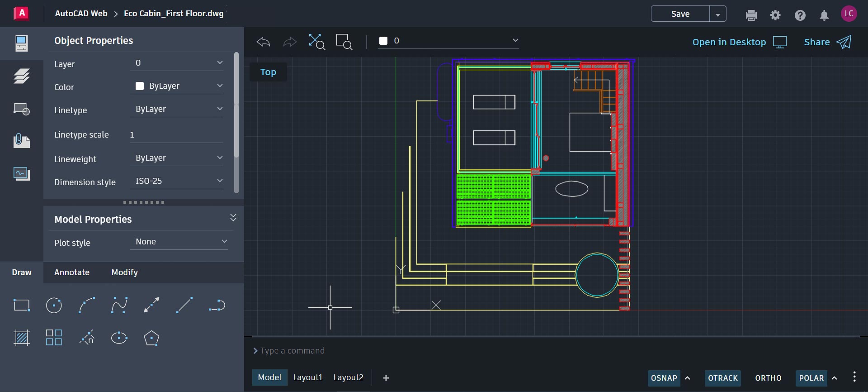Click the Color ByLayer white swatch
This screenshot has height=392, width=868.
(140, 86)
